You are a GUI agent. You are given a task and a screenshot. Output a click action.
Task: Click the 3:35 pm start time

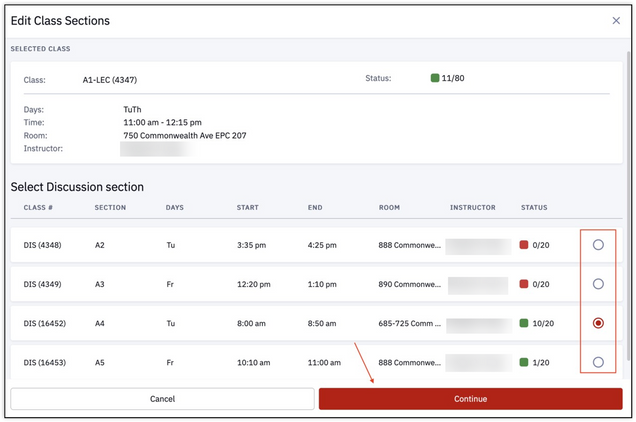tap(251, 245)
